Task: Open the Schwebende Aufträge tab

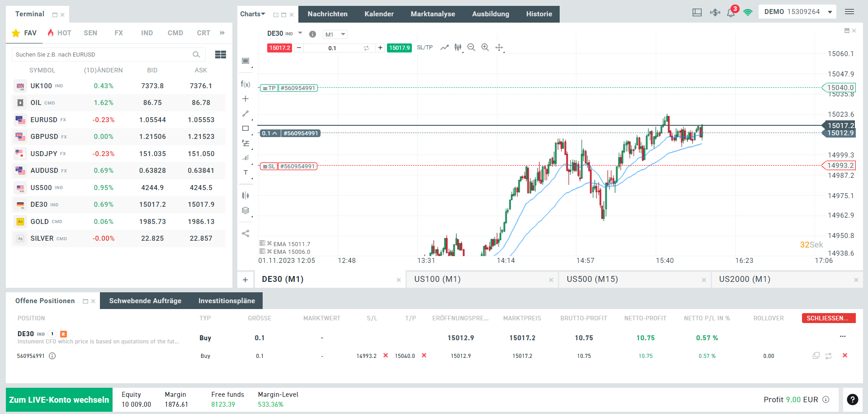Action: (145, 301)
